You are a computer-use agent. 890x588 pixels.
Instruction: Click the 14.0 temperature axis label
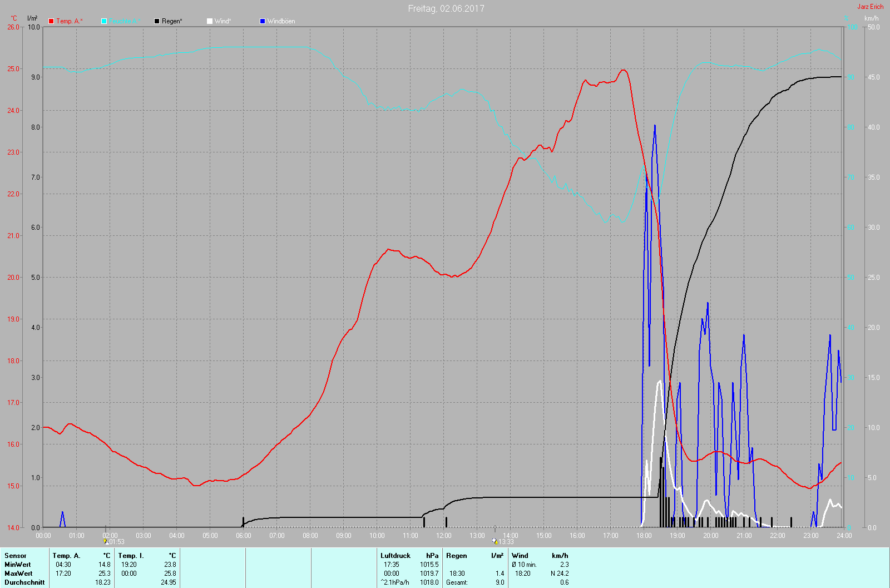[13, 527]
